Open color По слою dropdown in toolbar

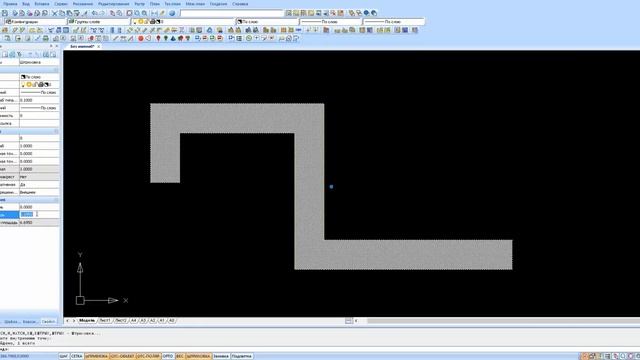click(x=267, y=22)
